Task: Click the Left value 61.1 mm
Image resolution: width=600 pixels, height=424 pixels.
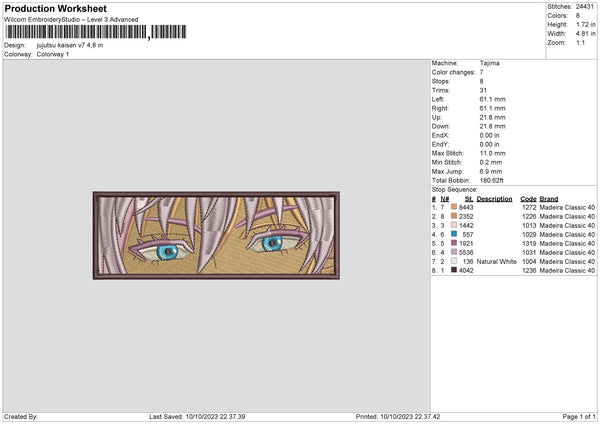Action: (492, 99)
